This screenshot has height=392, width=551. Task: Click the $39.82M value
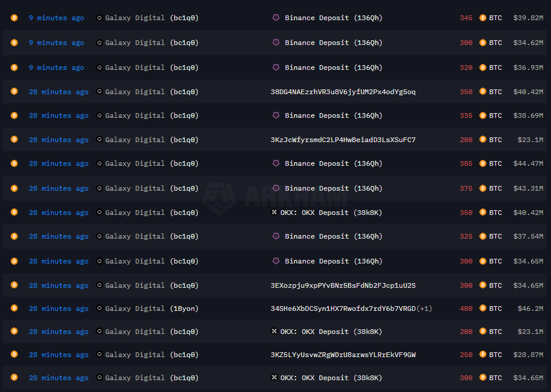click(x=528, y=18)
